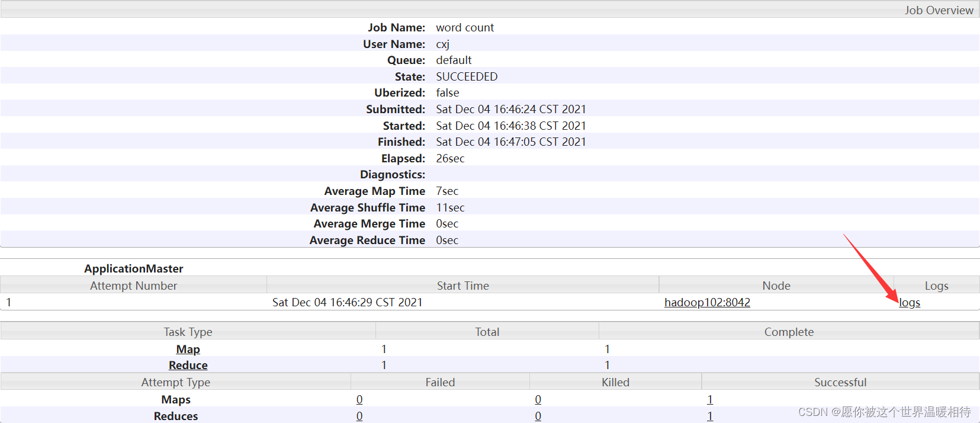Select the state value SUCCEEDED

coord(467,77)
